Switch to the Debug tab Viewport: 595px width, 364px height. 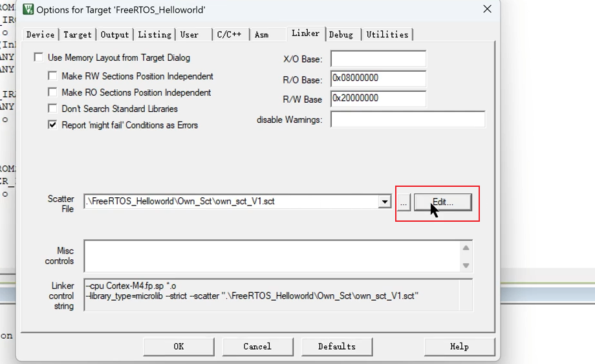343,34
